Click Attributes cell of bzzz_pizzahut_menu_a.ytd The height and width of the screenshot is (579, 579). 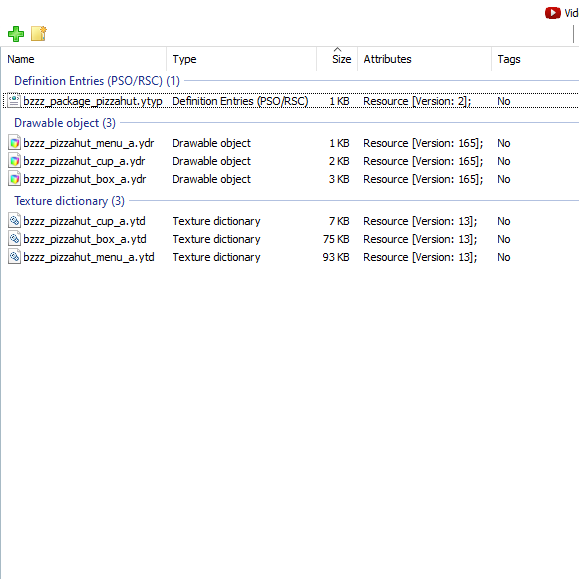coord(420,257)
